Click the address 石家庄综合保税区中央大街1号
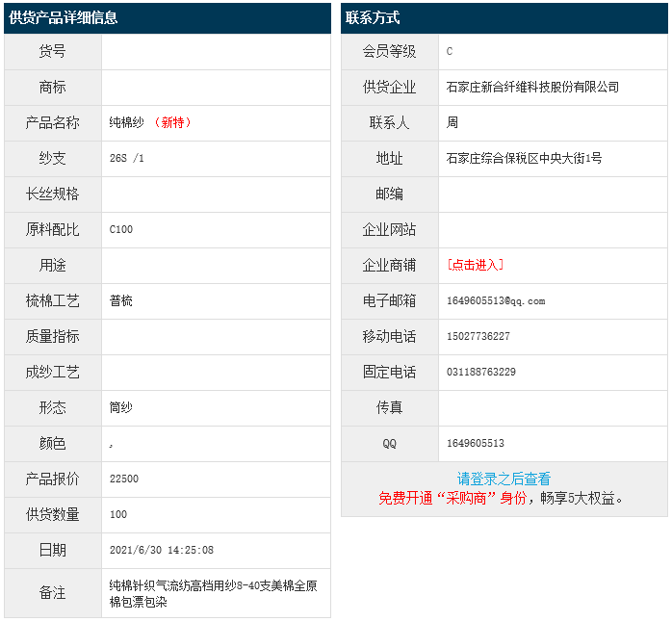Viewport: 672px width, 622px height. pos(524,158)
